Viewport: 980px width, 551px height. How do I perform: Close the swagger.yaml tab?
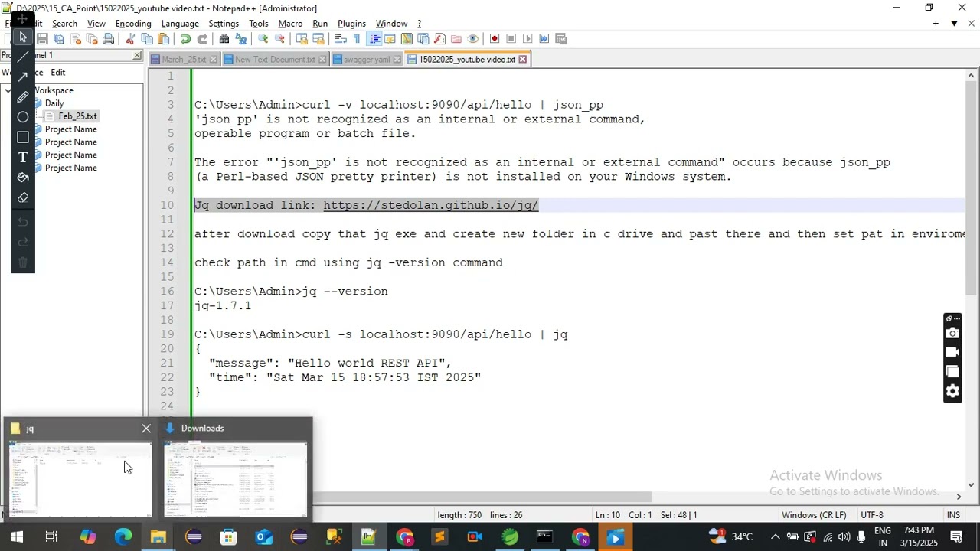pyautogui.click(x=397, y=60)
